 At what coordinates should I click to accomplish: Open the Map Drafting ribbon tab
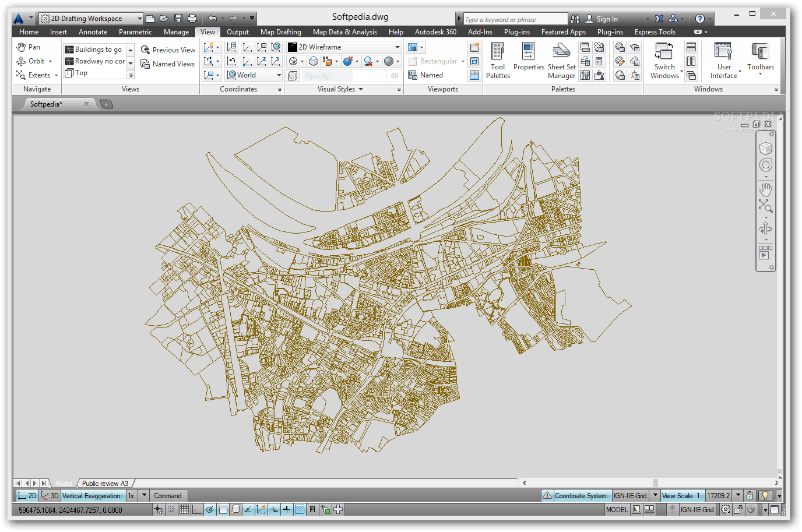(280, 32)
